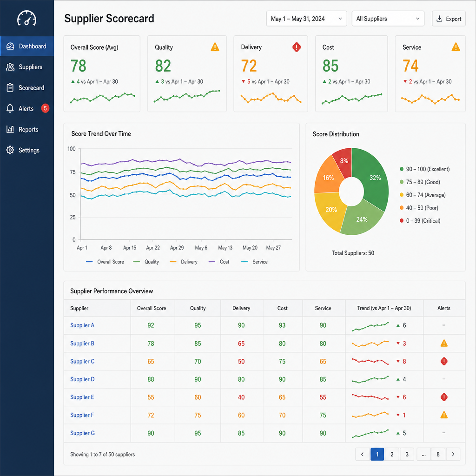
Task: Click Supplier G trend sparkline
Action: [370, 434]
